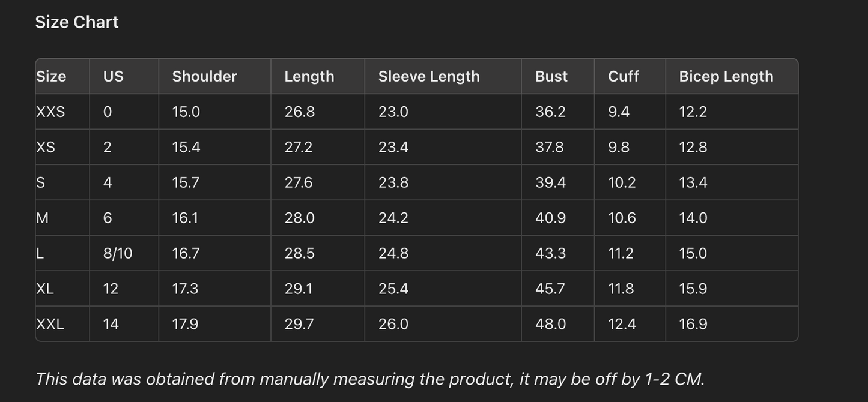Click the 16.9 bicep length cell
868x402 pixels.
693,324
